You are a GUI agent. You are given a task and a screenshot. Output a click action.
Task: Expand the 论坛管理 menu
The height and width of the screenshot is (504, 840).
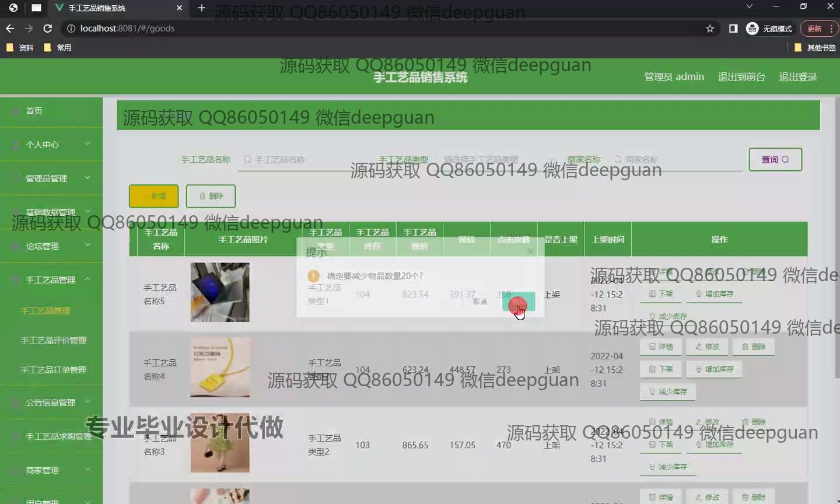click(x=51, y=246)
